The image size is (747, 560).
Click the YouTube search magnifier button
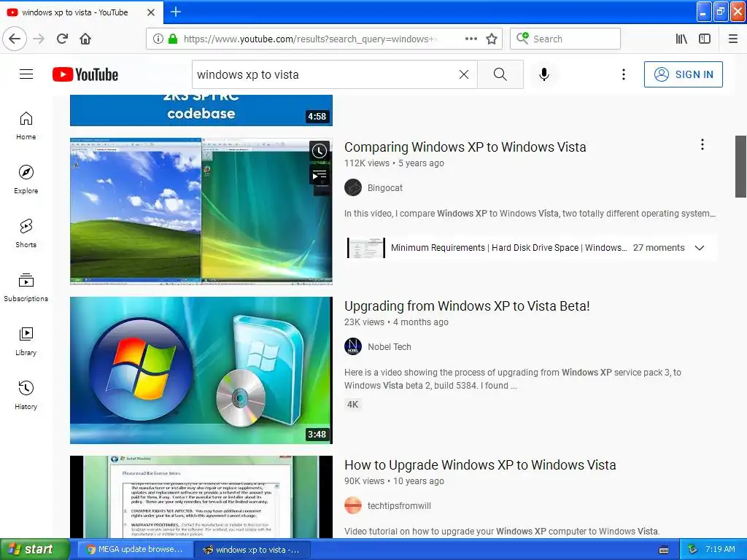pyautogui.click(x=500, y=74)
